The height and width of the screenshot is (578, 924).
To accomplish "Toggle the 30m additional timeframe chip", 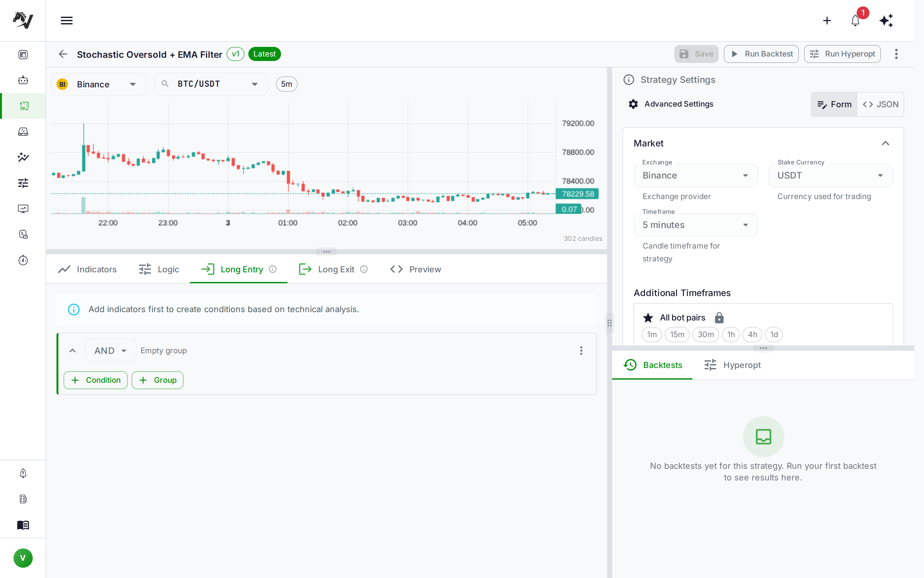I will (706, 335).
